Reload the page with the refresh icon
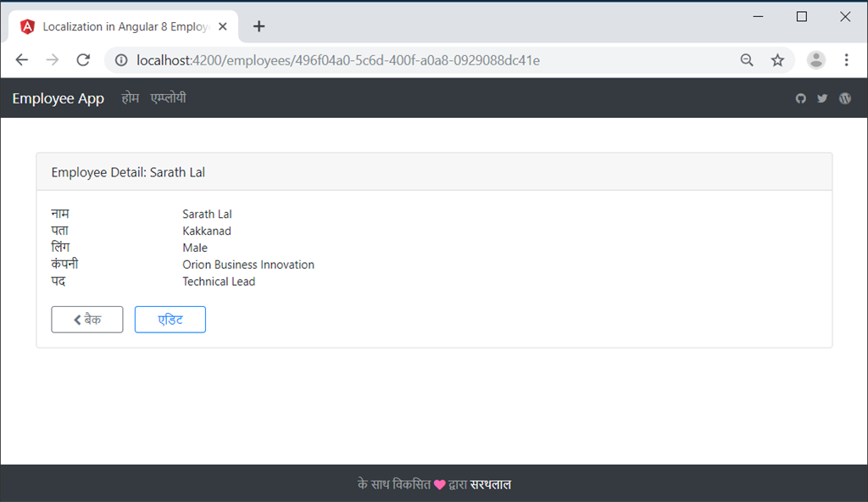The image size is (868, 502). click(82, 60)
